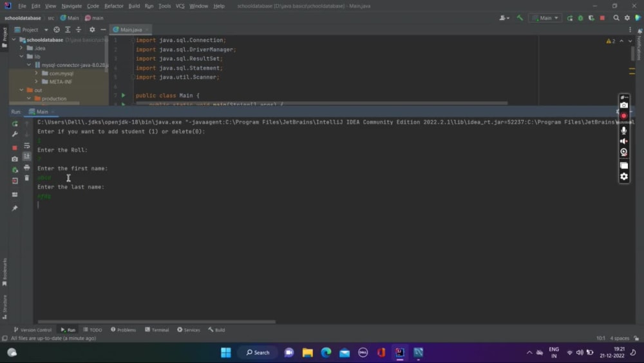
Task: Open the TODO tool window
Action: 93,329
